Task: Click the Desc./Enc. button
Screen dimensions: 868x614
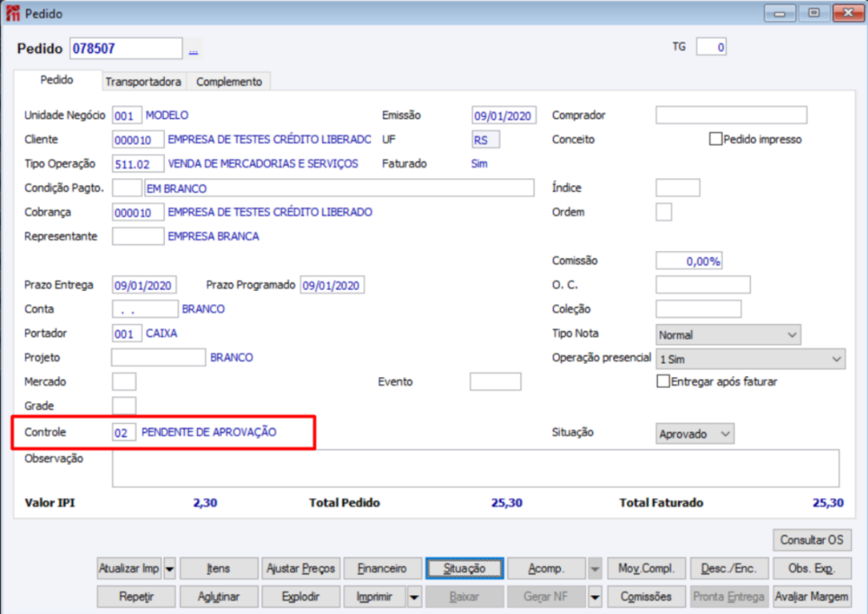Action: (729, 569)
